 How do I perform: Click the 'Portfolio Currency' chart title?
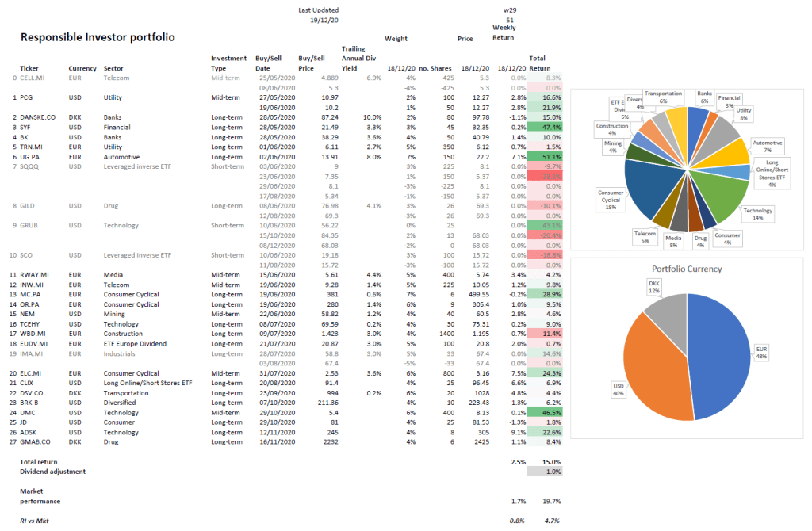click(x=687, y=269)
